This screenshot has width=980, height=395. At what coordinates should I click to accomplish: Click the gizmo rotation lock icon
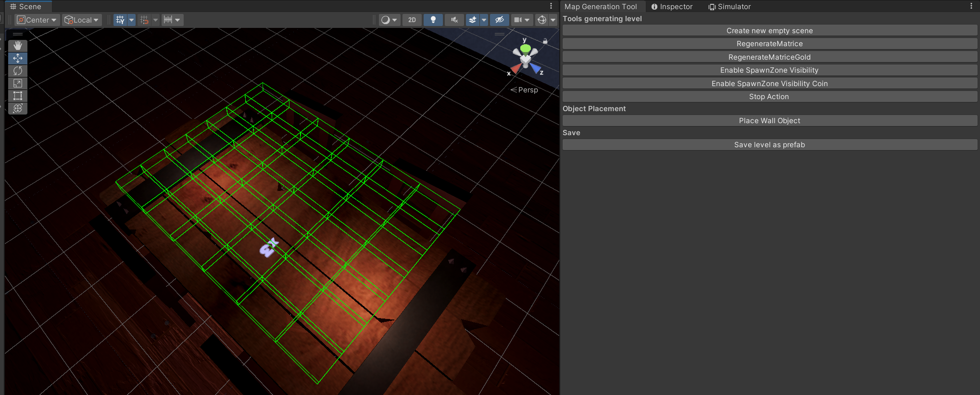545,41
